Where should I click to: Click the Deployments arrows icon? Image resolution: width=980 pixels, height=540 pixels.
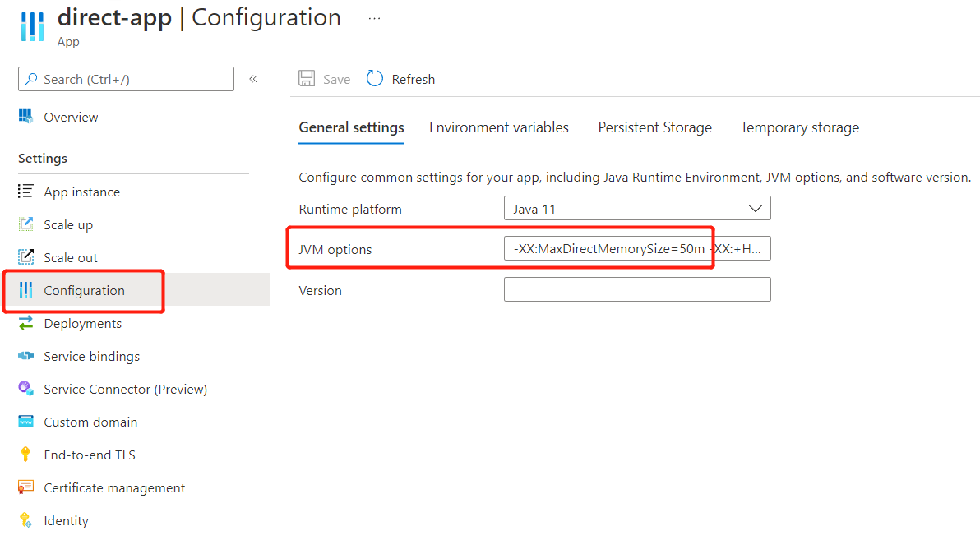25,323
